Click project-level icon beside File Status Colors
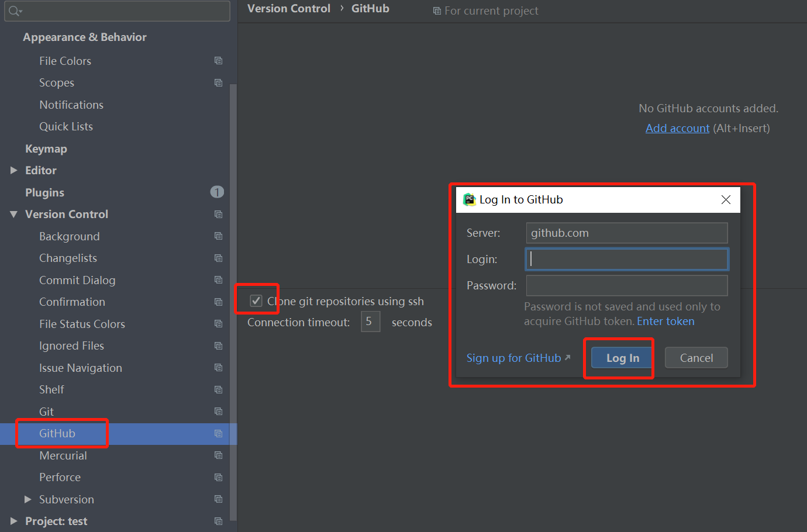Screen dimensions: 807x532 (x=219, y=324)
